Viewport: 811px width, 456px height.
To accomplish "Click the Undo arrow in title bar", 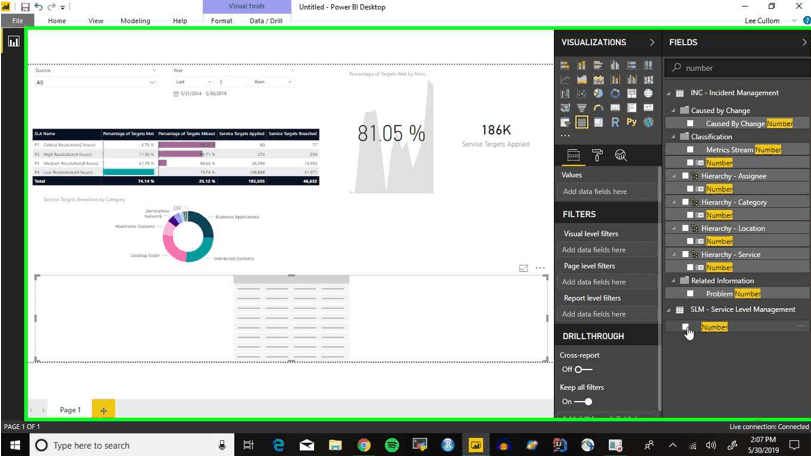I will 38,7.
